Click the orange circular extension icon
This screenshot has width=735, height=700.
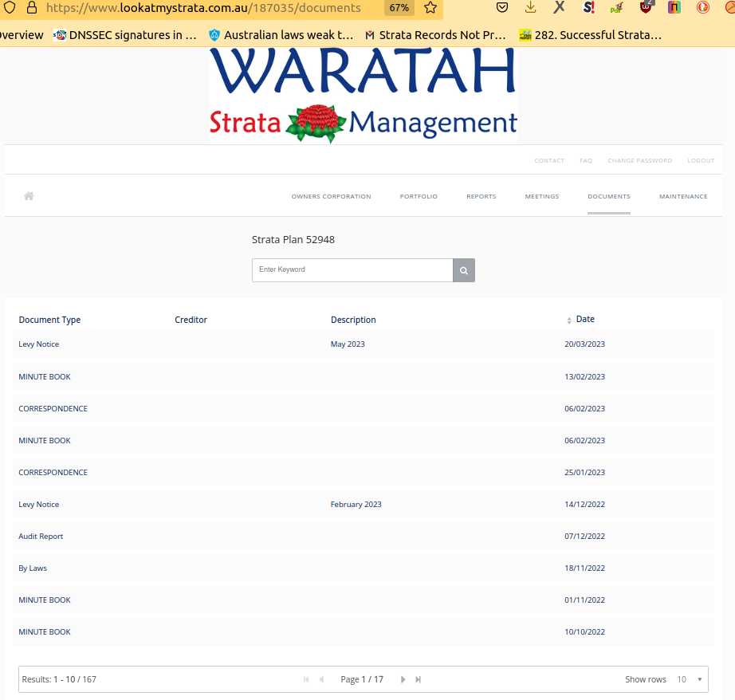(702, 7)
